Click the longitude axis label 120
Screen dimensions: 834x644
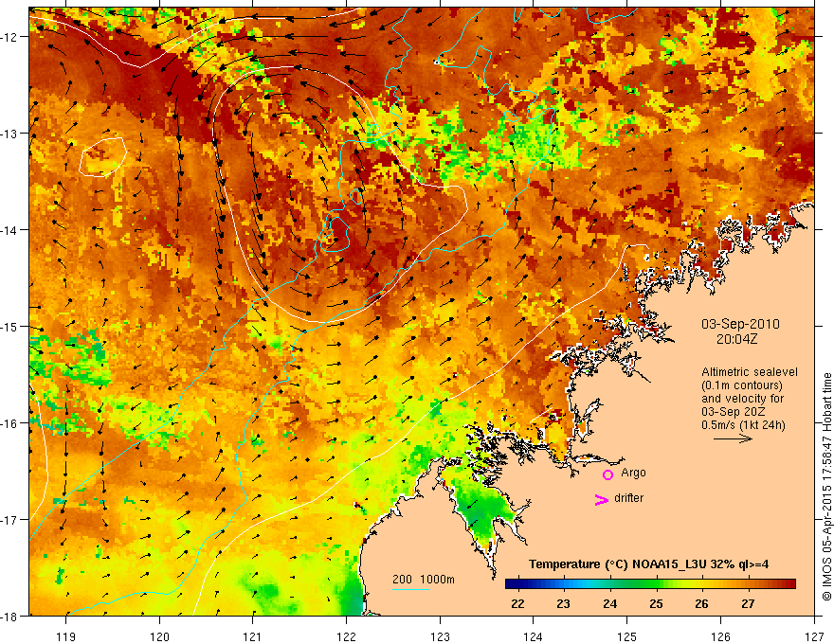[159, 636]
